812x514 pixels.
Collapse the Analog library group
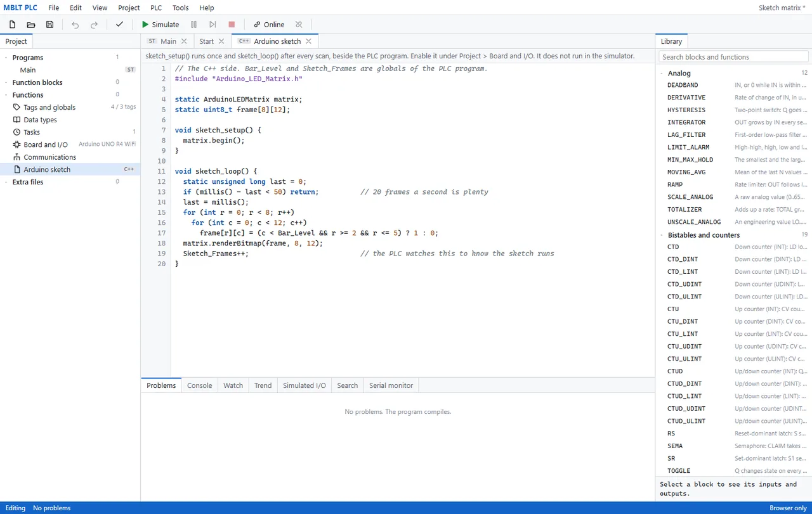[x=662, y=74]
